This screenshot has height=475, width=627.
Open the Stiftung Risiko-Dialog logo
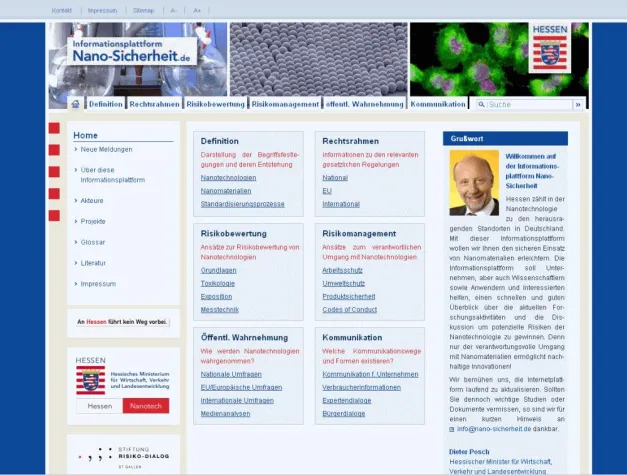click(123, 455)
